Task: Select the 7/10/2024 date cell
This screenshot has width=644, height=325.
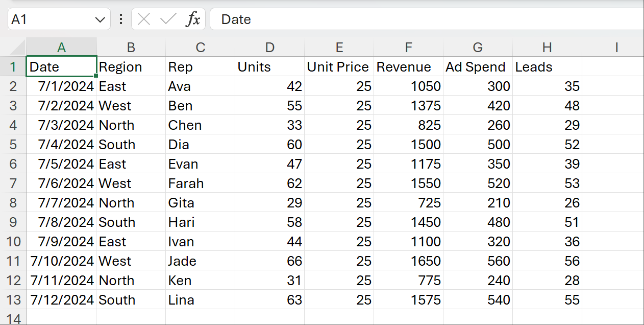Action: [x=62, y=261]
